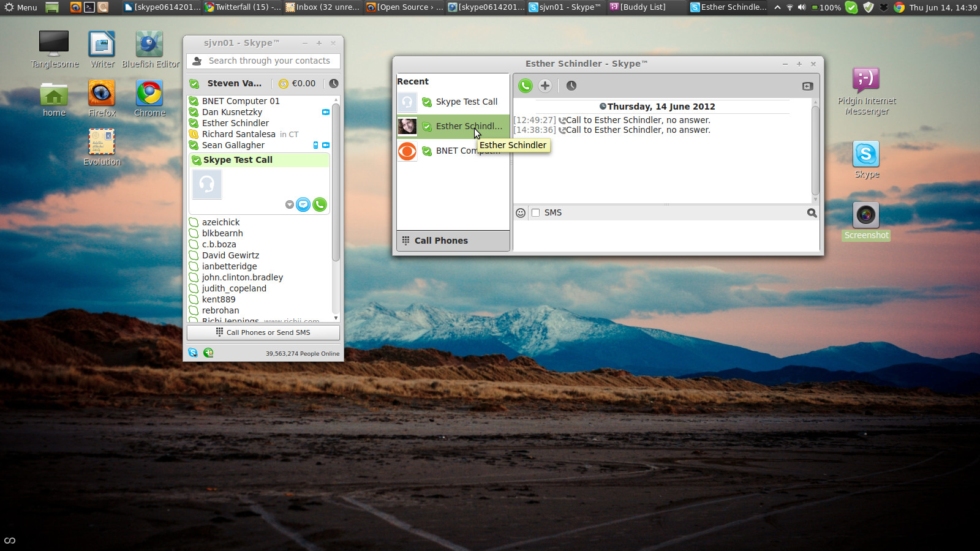Open the Skype desktop icon
Viewport: 980px width, 551px height.
point(866,160)
